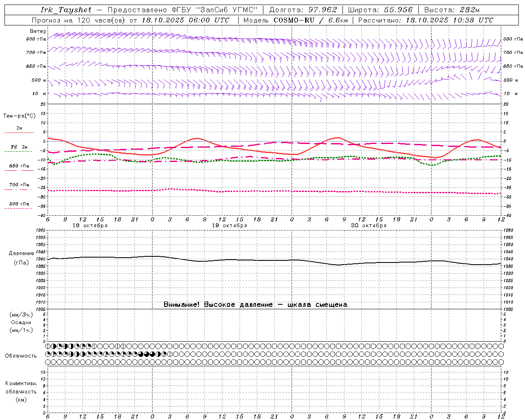The height and width of the screenshot is (420, 525).
Task: Click the Тем-ра(°C) temperature axis title
Action: 19,116
